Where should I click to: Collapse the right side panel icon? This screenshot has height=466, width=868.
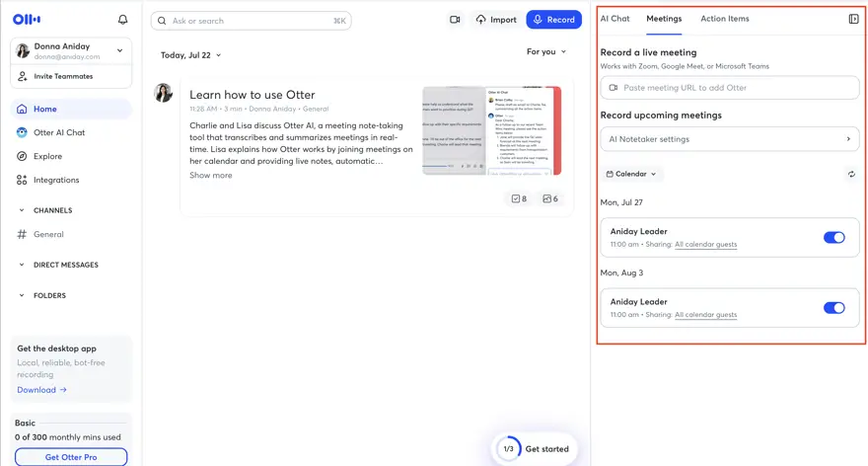(853, 19)
